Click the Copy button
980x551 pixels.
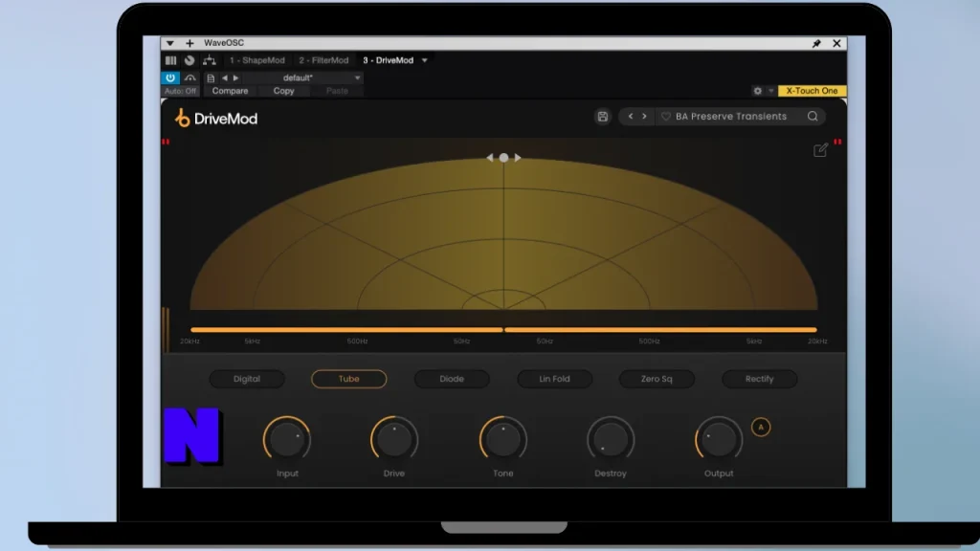[283, 91]
